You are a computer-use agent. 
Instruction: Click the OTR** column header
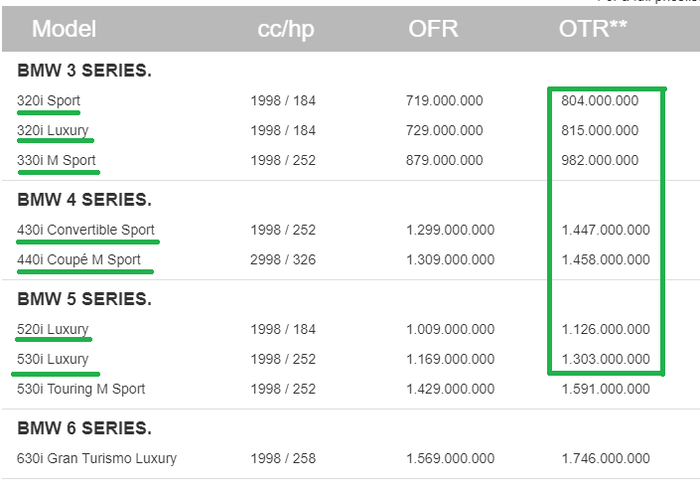coord(593,29)
